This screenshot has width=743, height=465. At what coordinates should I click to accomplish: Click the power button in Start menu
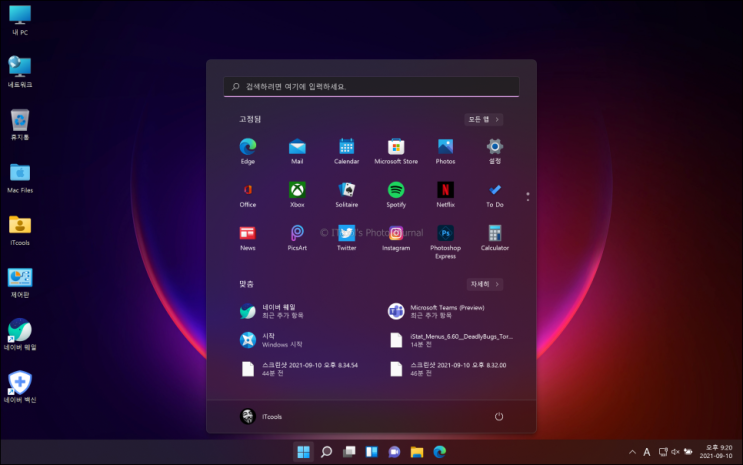coord(498,417)
